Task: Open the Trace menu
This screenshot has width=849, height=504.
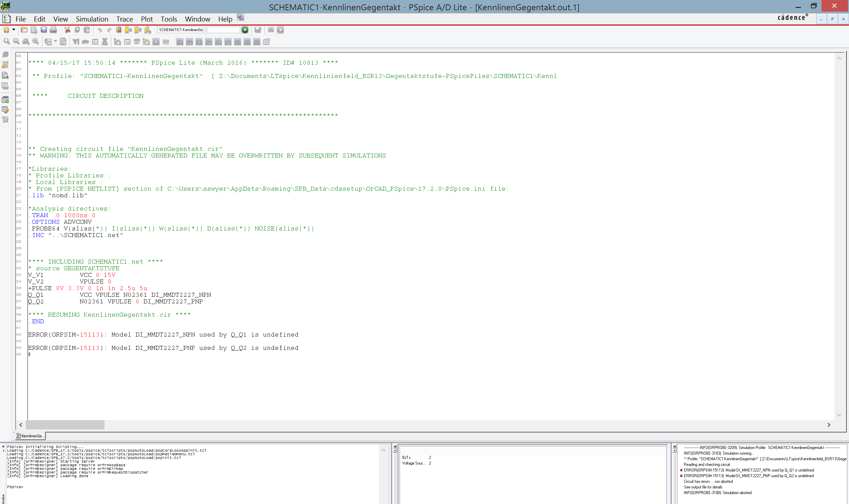Action: (125, 19)
